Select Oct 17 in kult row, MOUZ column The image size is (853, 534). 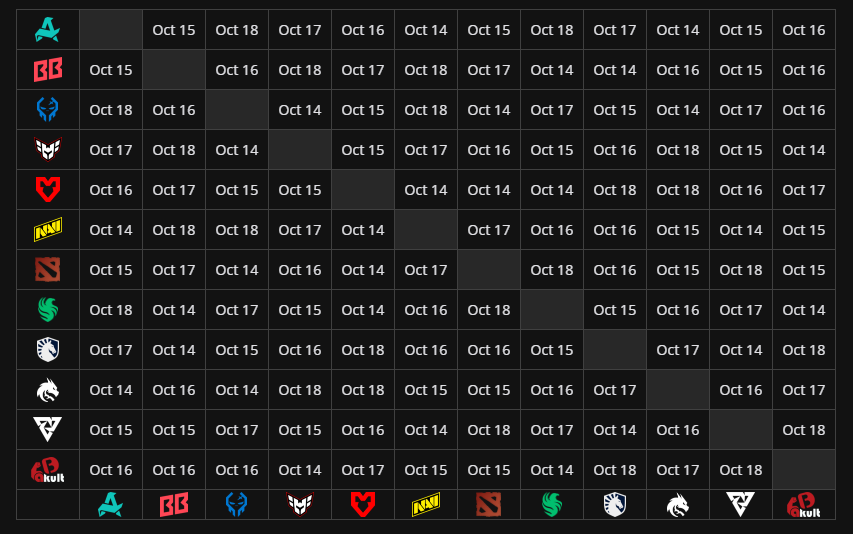(363, 469)
